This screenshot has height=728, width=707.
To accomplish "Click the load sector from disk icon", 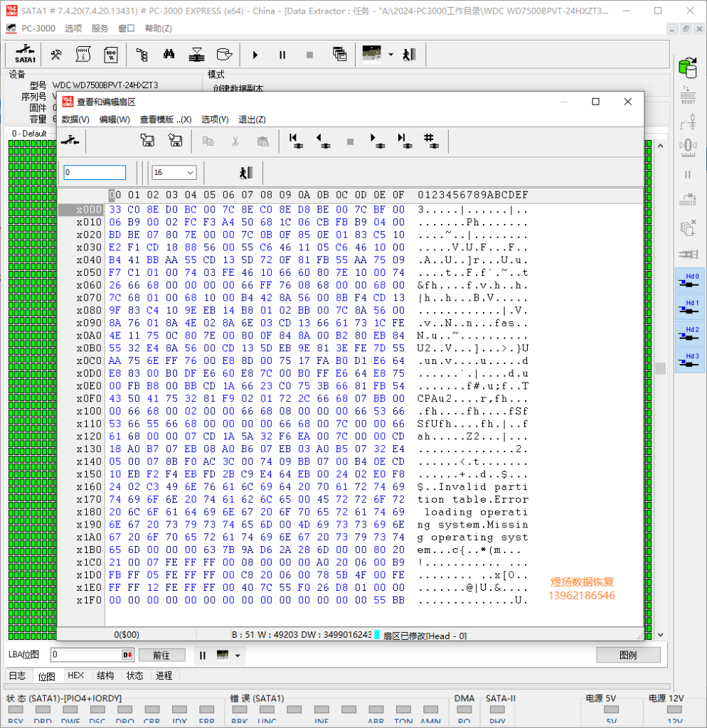I will tap(147, 140).
